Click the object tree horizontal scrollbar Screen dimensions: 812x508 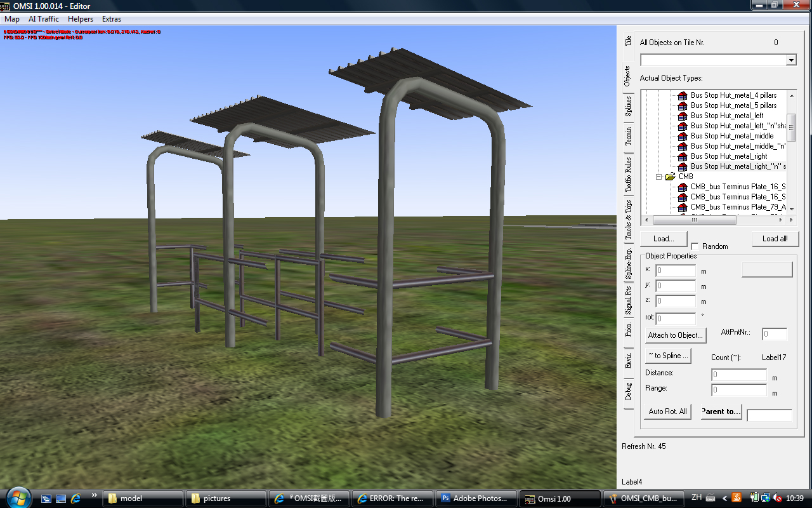click(x=717, y=220)
